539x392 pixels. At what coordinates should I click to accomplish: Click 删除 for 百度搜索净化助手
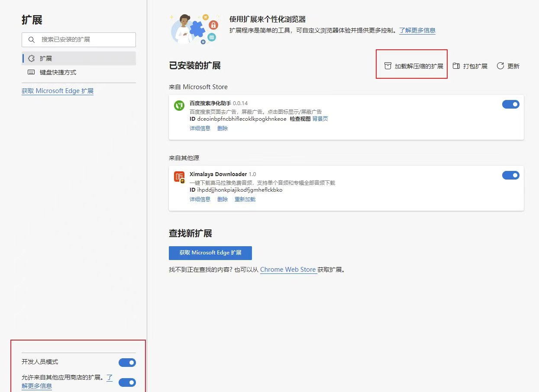tap(223, 129)
